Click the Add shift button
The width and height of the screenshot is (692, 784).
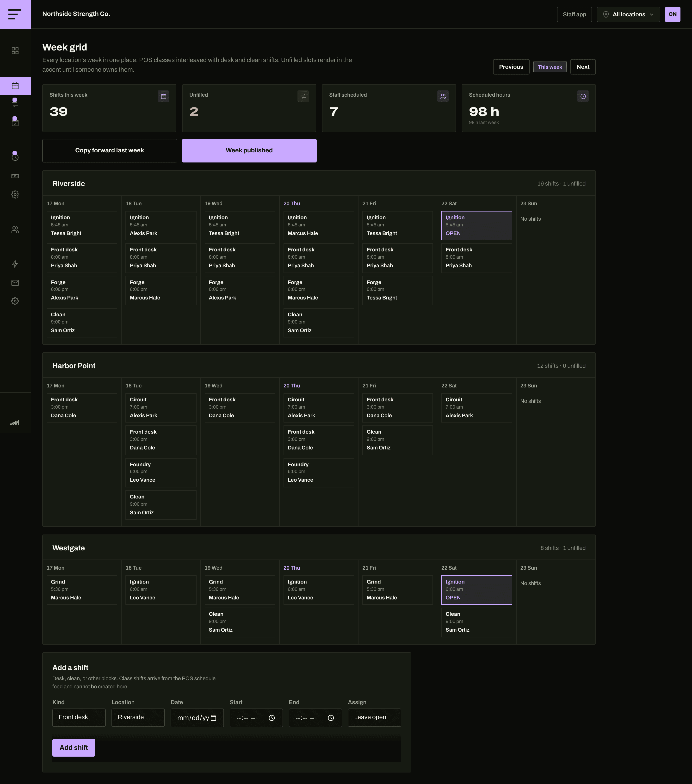[x=74, y=748]
